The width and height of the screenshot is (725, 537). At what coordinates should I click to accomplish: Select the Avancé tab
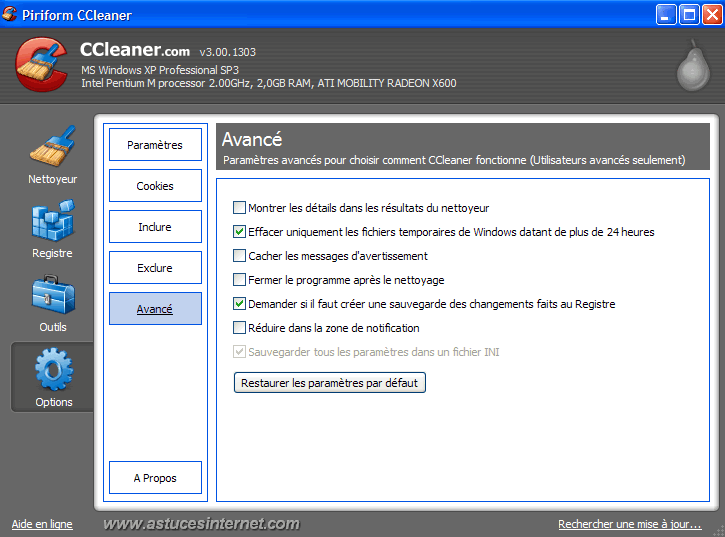pyautogui.click(x=155, y=309)
